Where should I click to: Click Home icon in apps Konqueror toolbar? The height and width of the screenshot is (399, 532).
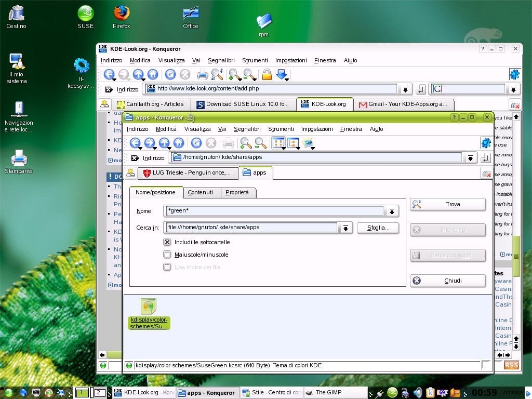tap(179, 143)
